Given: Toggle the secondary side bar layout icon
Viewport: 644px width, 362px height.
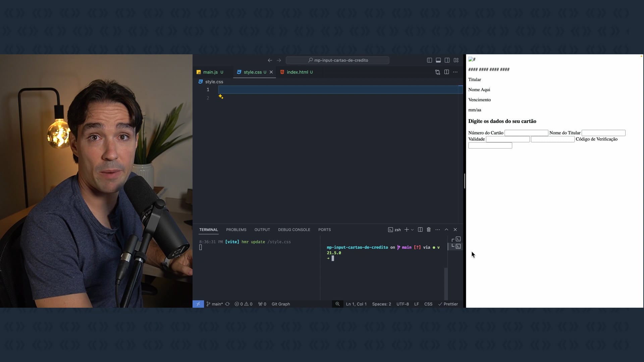Looking at the screenshot, I should click(x=447, y=60).
